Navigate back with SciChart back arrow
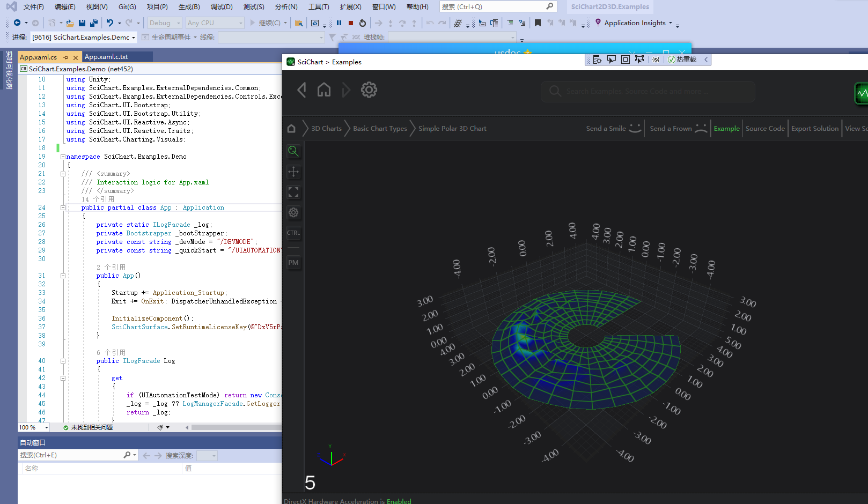 coord(302,90)
